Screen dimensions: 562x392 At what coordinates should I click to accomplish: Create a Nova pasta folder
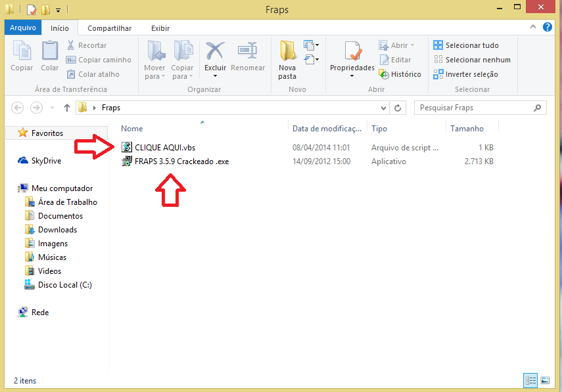pyautogui.click(x=287, y=60)
